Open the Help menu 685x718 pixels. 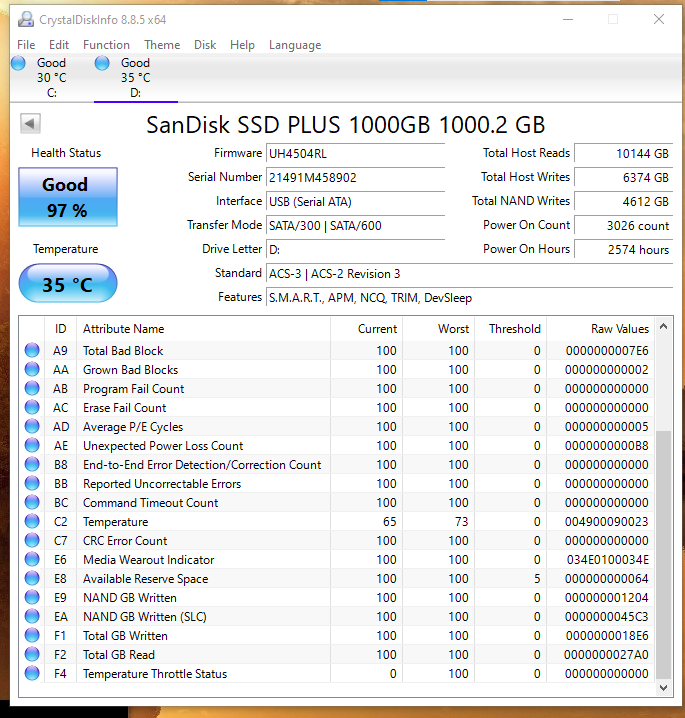242,45
